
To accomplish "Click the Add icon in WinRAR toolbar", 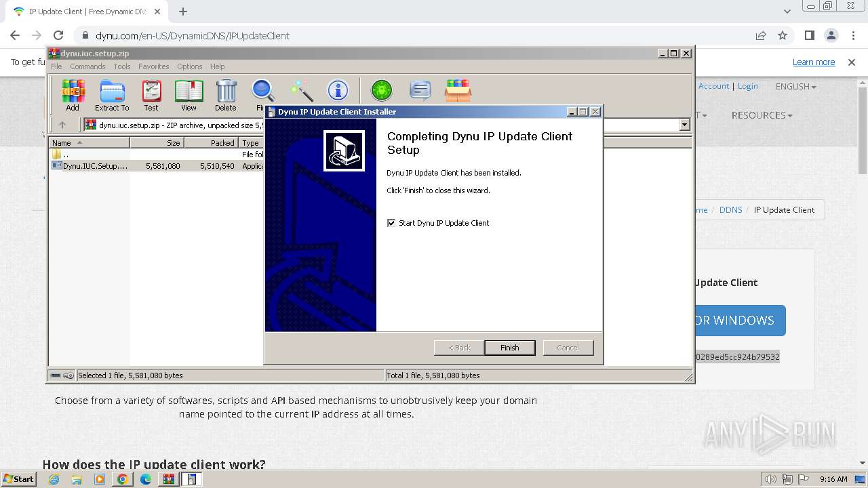I will (x=73, y=95).
